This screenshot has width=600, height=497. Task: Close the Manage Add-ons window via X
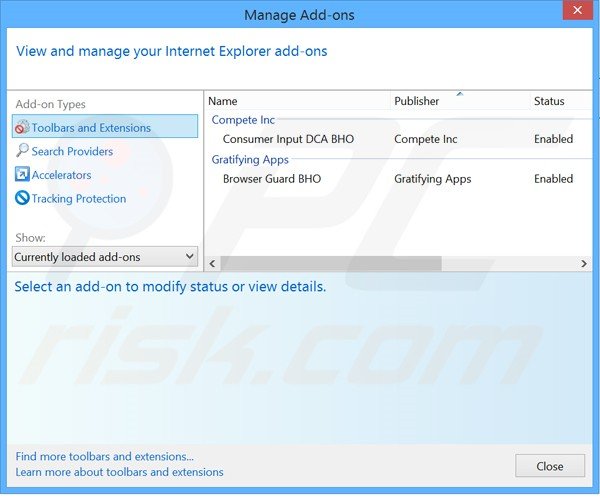click(577, 10)
